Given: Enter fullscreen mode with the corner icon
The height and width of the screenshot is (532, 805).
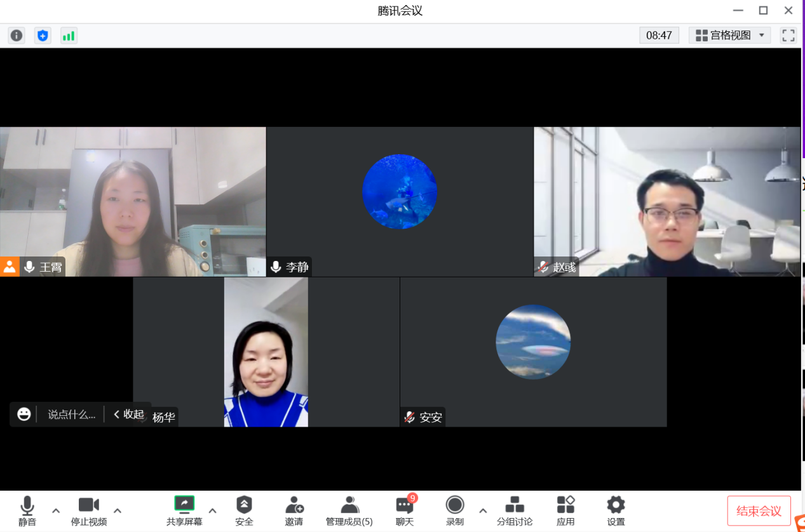Looking at the screenshot, I should 788,36.
